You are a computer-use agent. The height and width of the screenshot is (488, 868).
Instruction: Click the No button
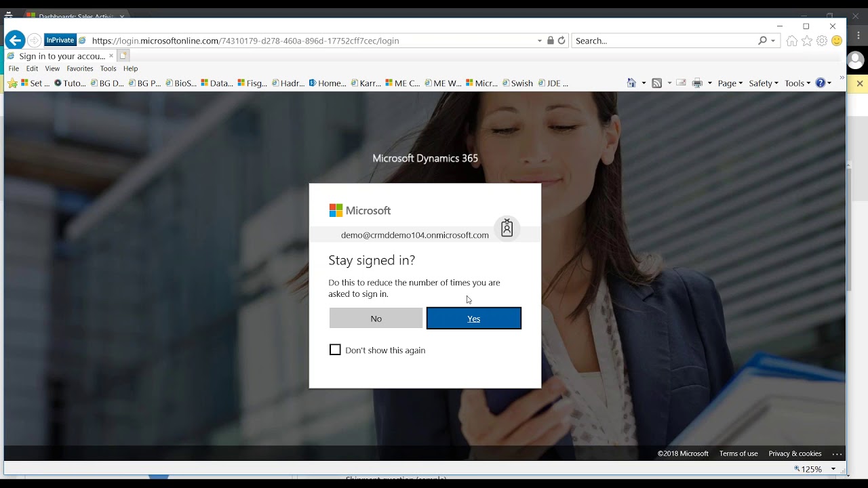[x=376, y=319]
